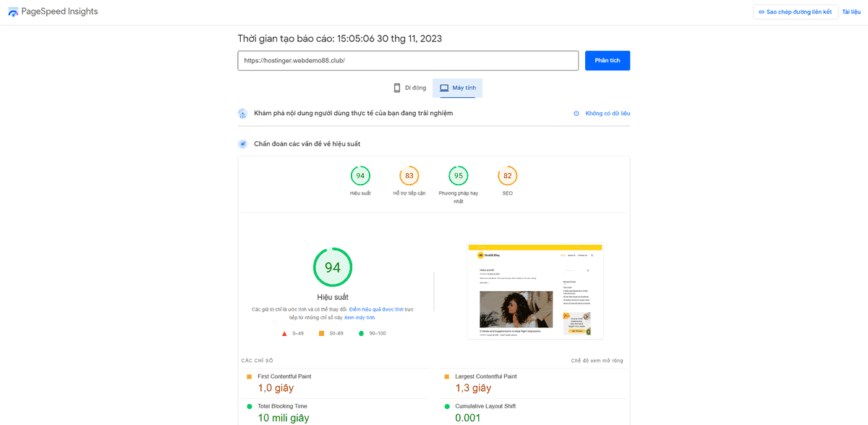The height and width of the screenshot is (425, 868).
Task: Click the website screenshot thumbnail
Action: [x=535, y=291]
